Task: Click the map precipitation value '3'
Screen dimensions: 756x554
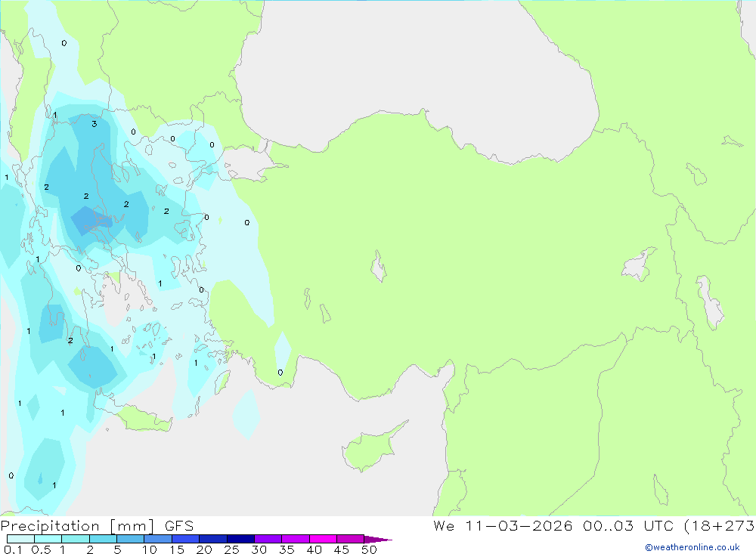Action: pyautogui.click(x=94, y=124)
